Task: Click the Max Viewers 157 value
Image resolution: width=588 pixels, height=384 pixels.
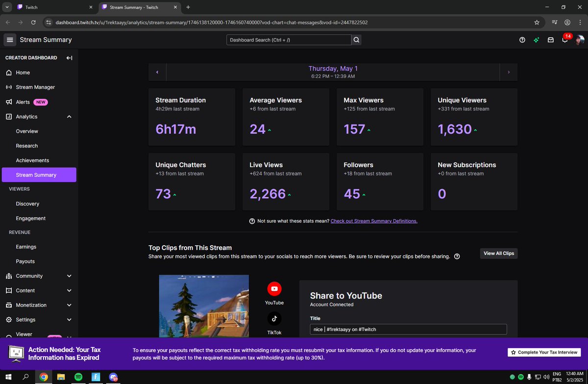Action: point(354,129)
